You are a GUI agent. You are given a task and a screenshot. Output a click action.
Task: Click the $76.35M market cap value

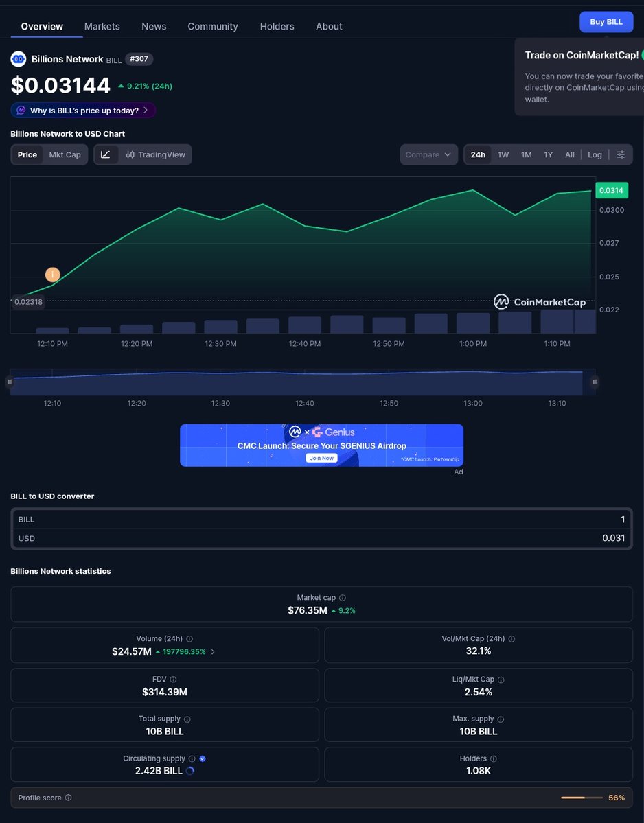point(308,610)
